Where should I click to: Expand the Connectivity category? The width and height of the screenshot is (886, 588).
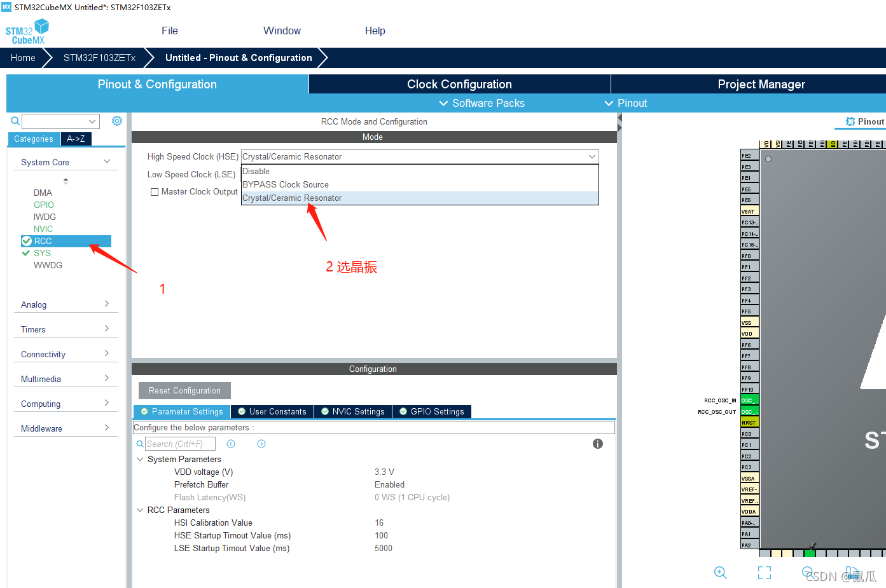(107, 353)
